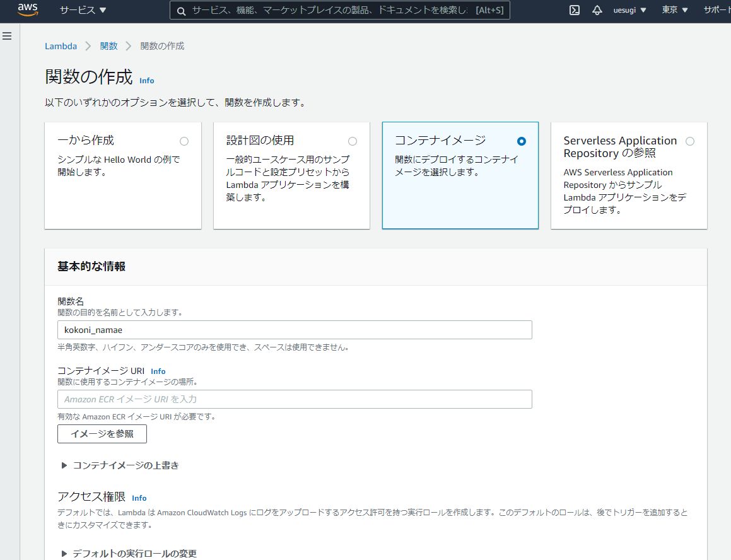This screenshot has width=731, height=560.
Task: Click the コンテナイメージ card title
Action: tap(440, 141)
